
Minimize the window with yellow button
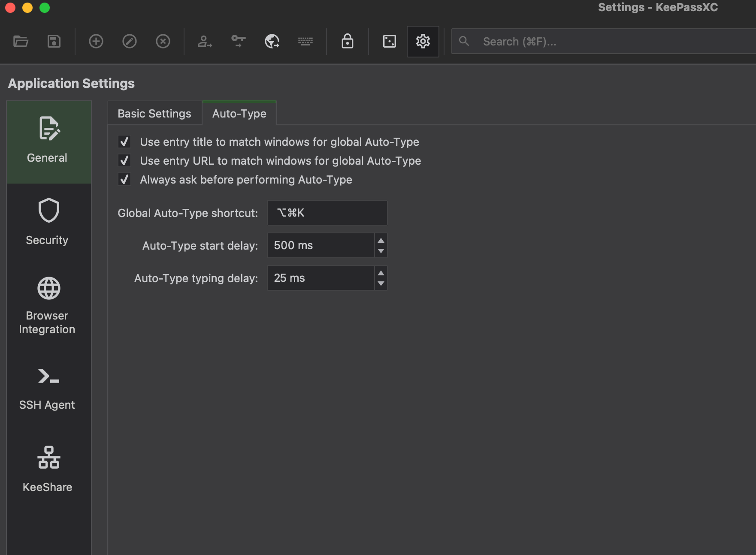coord(27,7)
